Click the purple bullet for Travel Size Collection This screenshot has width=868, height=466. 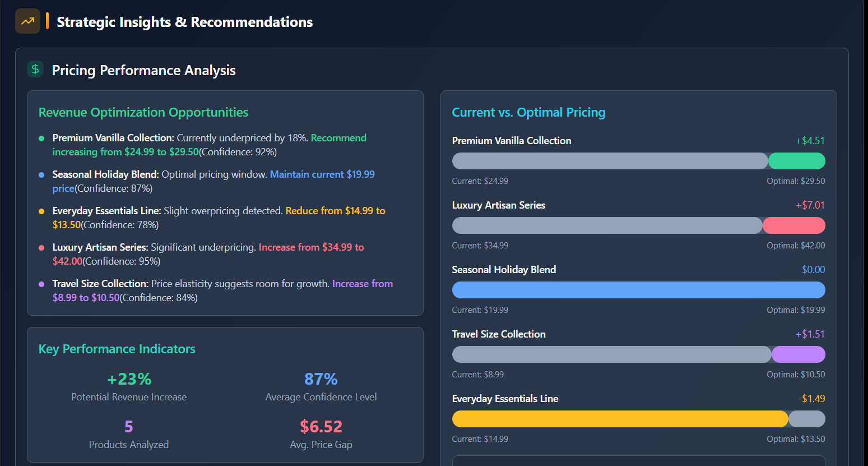(x=41, y=284)
